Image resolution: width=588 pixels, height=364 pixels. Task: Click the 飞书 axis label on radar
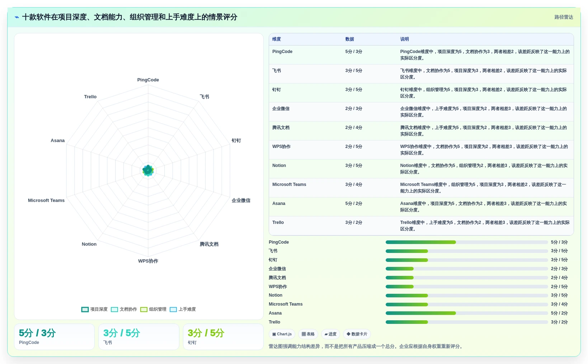[x=204, y=97]
